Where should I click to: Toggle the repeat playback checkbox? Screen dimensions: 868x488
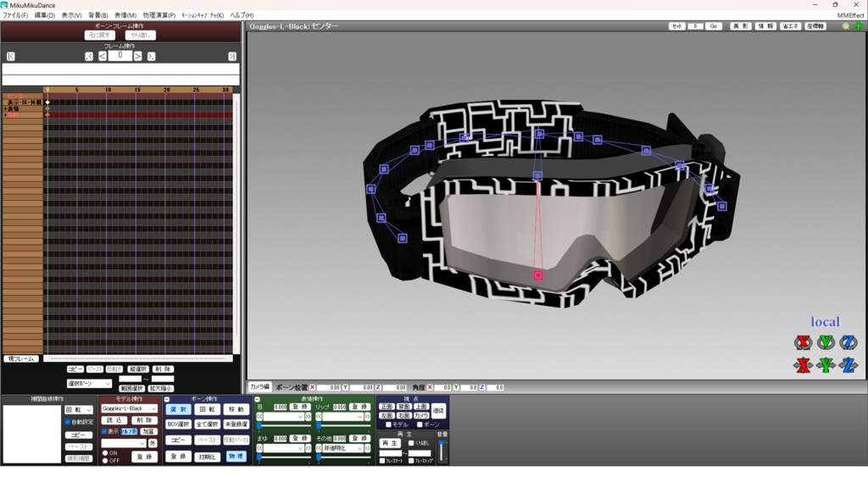[411, 443]
